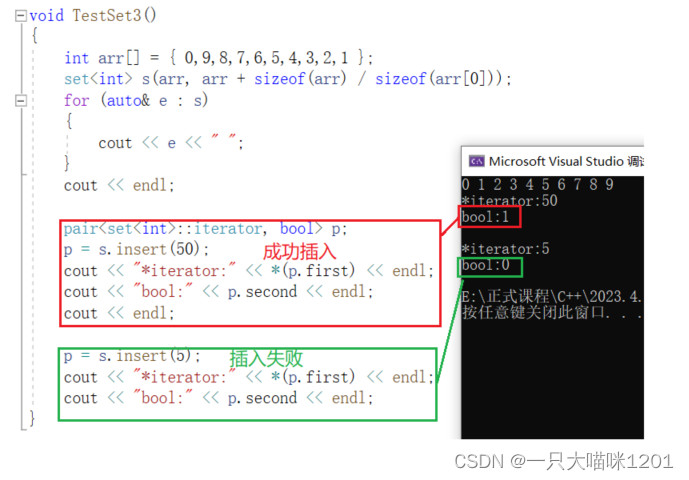
Task: Click the void TestSet3() function header
Action: click(93, 16)
